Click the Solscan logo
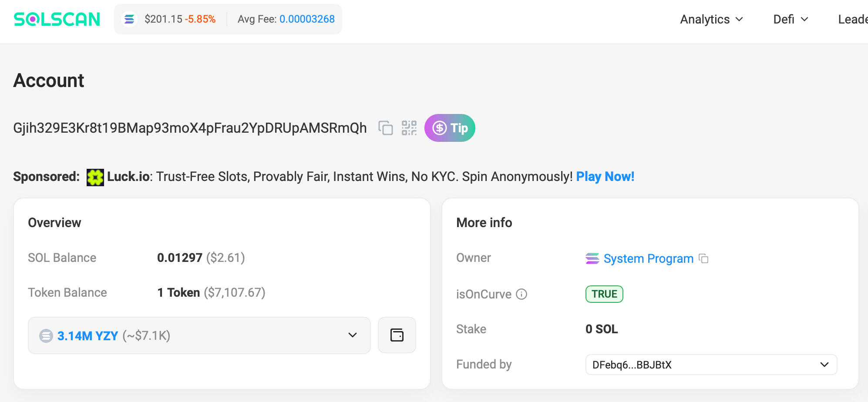Viewport: 868px width, 402px height. pyautogui.click(x=57, y=19)
